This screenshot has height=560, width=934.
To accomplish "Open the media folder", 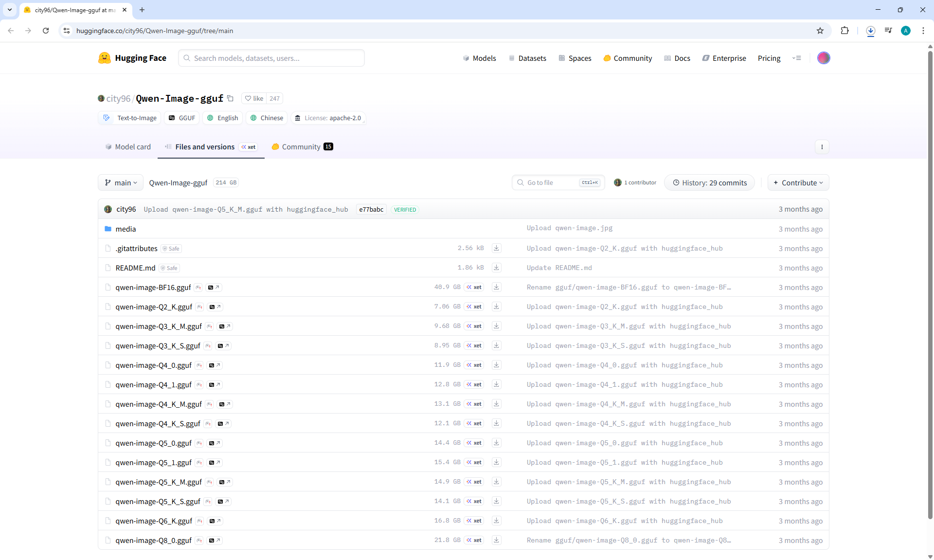I will pyautogui.click(x=126, y=229).
